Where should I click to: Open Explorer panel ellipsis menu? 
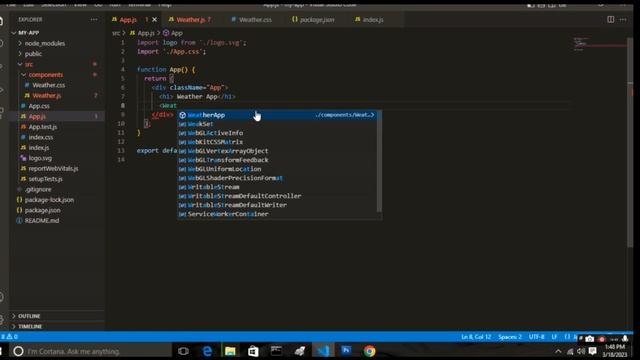(x=94, y=20)
